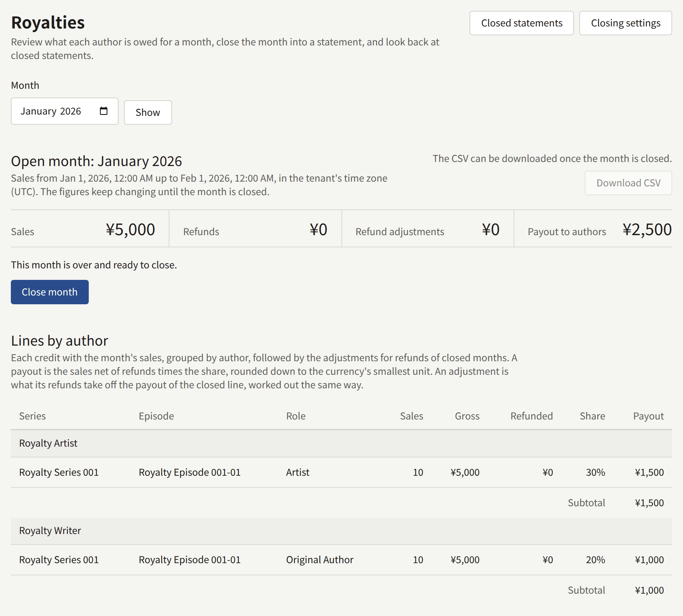Image resolution: width=683 pixels, height=616 pixels.
Task: Click the disabled Download CSV button
Action: [x=628, y=183]
